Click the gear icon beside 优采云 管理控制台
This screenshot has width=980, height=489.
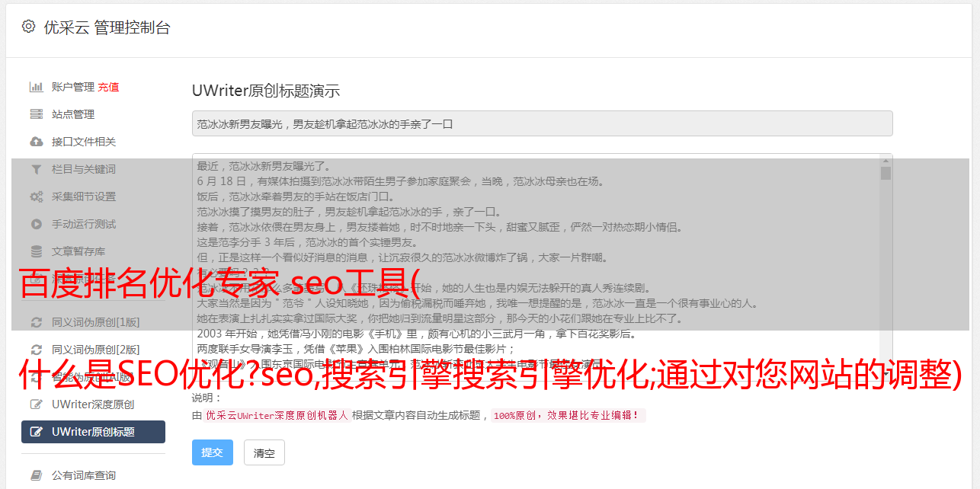coord(29,27)
